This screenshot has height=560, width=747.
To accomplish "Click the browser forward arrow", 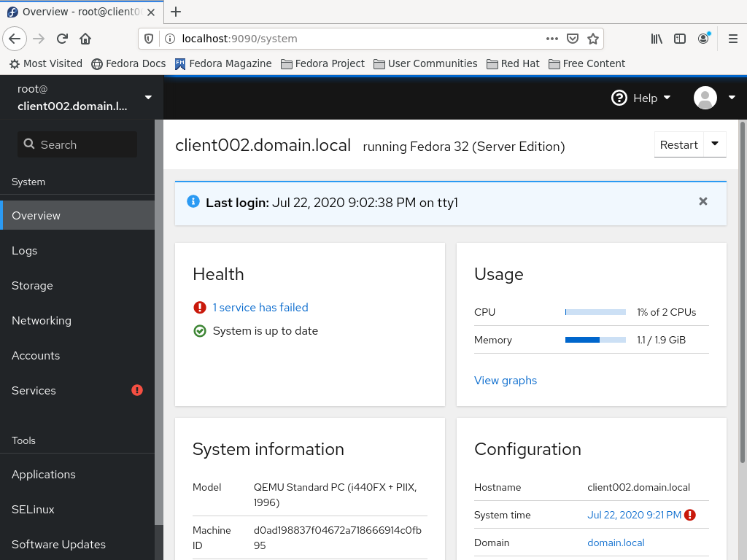I will click(39, 39).
